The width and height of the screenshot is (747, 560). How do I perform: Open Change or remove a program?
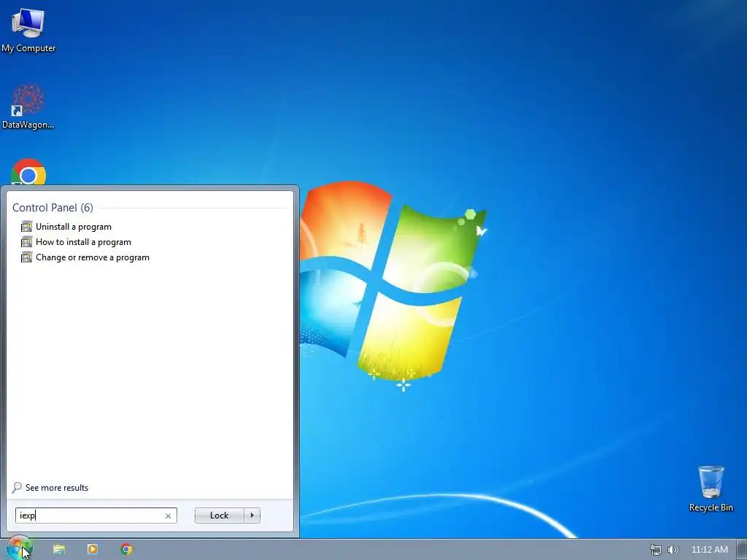[93, 257]
